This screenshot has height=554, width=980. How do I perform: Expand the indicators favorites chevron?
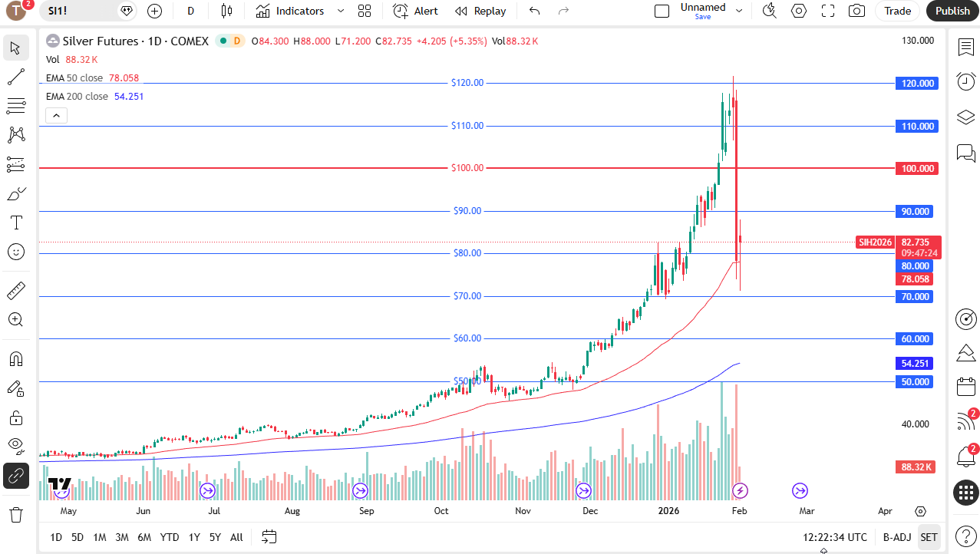341,11
